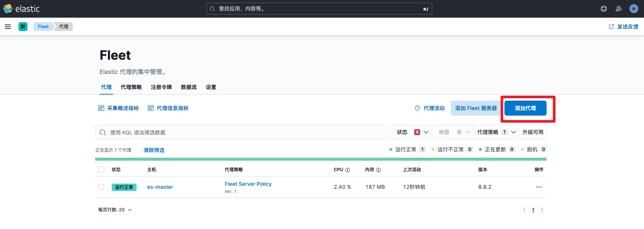Viewport: 644px width, 229px height.
Task: Switch to the 数据流 tab
Action: tap(189, 87)
